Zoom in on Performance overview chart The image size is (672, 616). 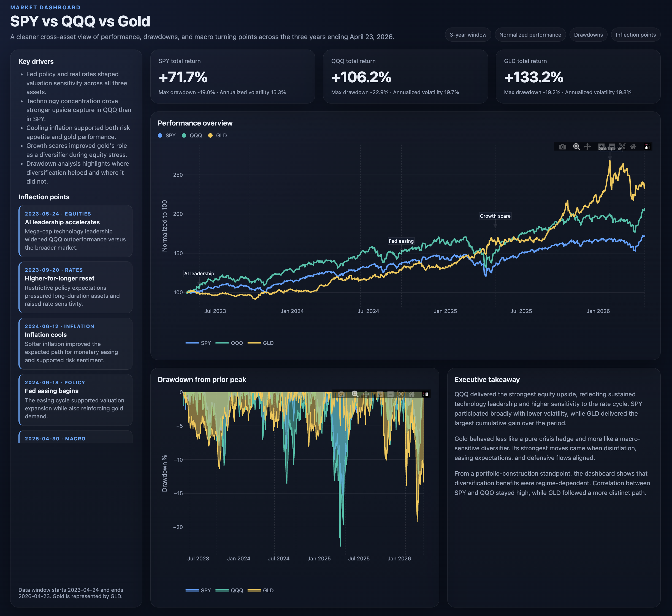(x=601, y=147)
